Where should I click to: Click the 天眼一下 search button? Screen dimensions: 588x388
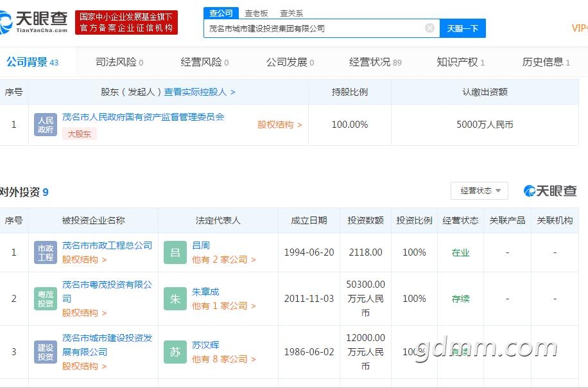pyautogui.click(x=463, y=28)
